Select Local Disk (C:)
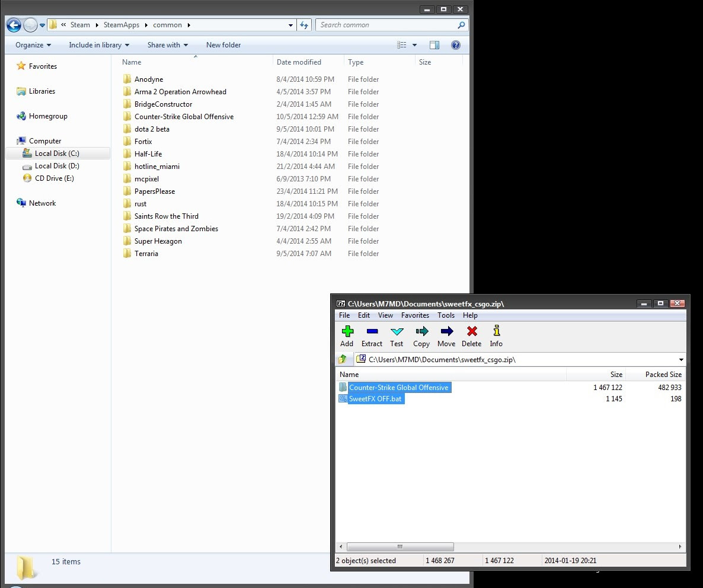The image size is (703, 588). click(57, 154)
